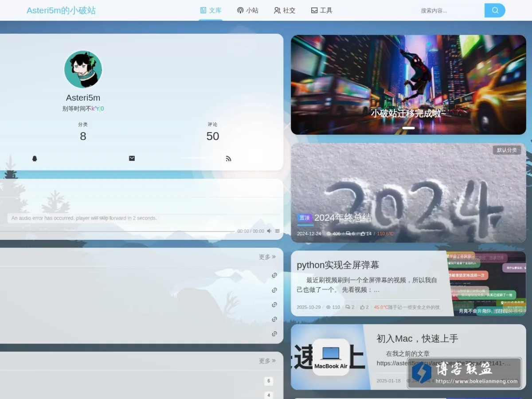
Task: Open the 默认分类 category tag
Action: (507, 150)
